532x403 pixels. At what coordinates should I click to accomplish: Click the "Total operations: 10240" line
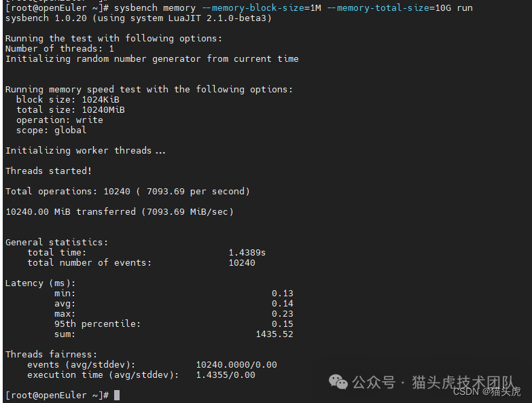128,191
